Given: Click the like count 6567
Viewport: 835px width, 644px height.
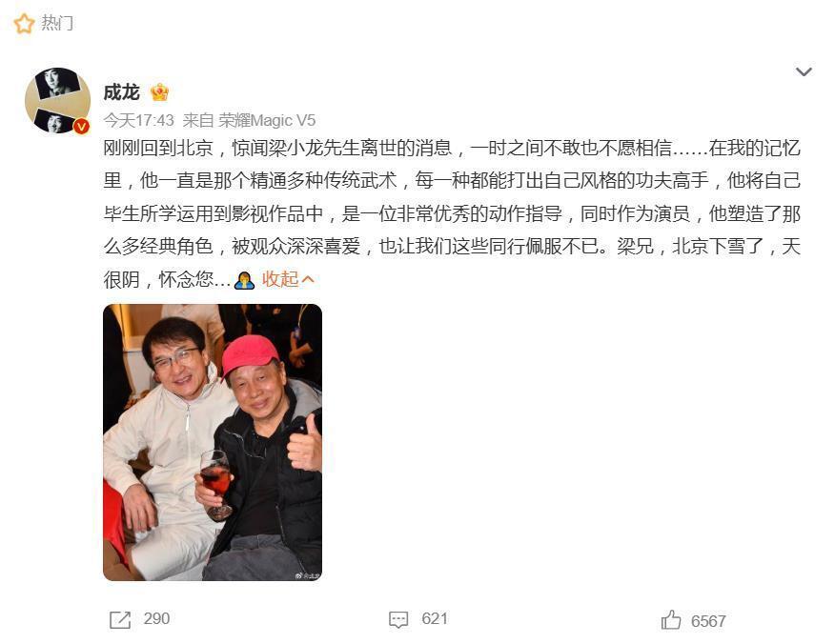Looking at the screenshot, I should [708, 621].
